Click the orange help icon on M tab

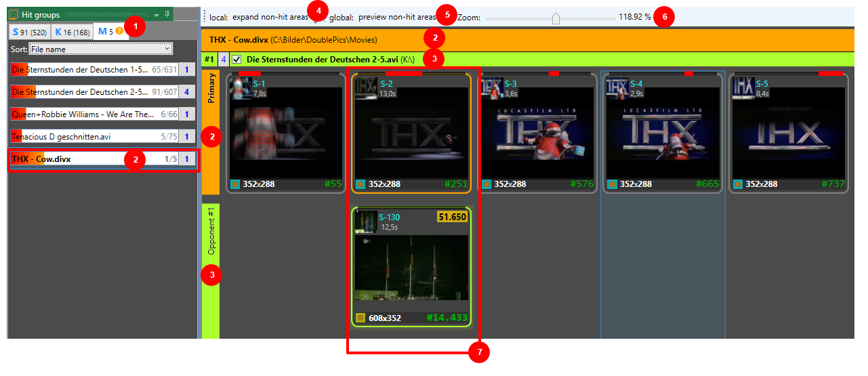(119, 31)
